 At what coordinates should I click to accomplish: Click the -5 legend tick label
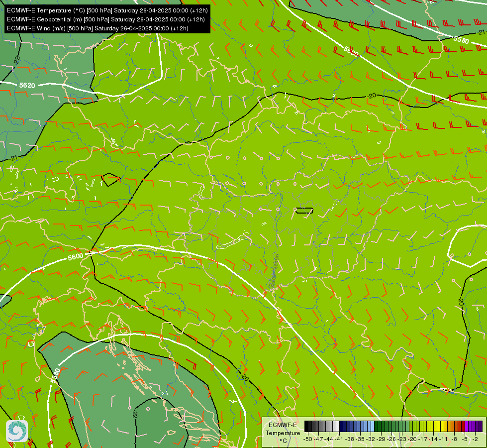click(465, 439)
